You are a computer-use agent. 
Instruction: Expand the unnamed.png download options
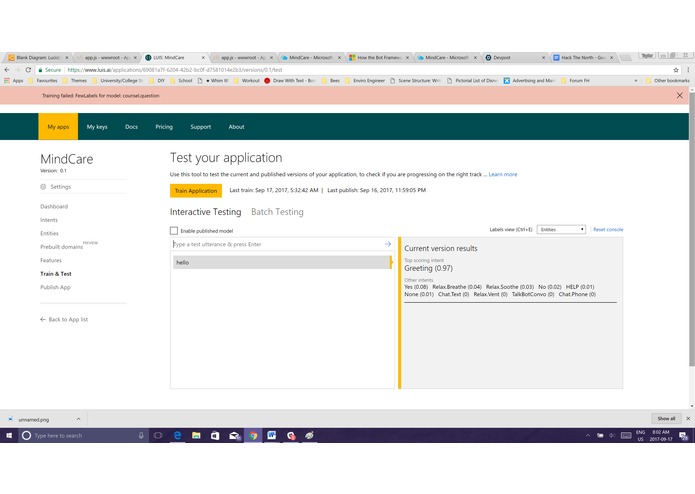78,419
